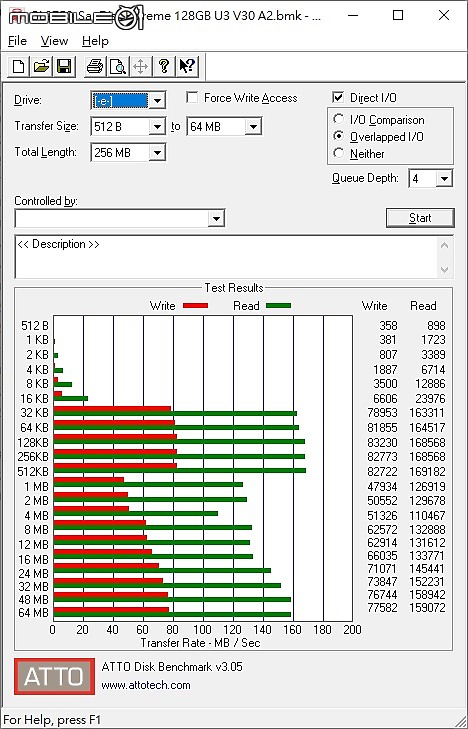The image size is (468, 729).
Task: Click the Read value 23976
Action: pyautogui.click(x=430, y=398)
